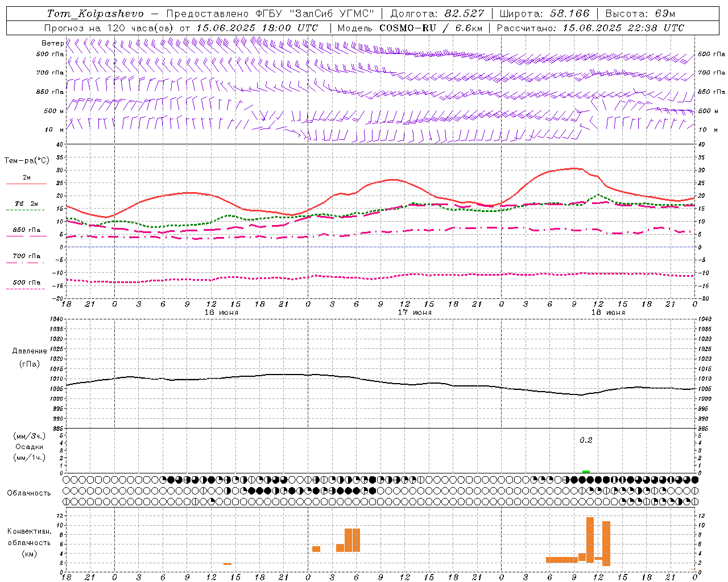Click the green precipitation bar on 18 июня
Image resolution: width=728 pixels, height=582 pixels.
click(586, 472)
